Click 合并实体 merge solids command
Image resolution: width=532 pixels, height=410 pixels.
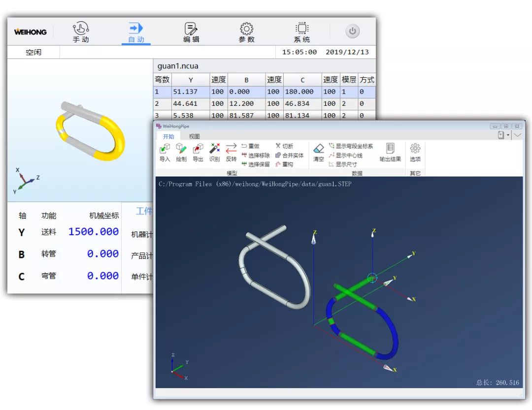coord(290,156)
